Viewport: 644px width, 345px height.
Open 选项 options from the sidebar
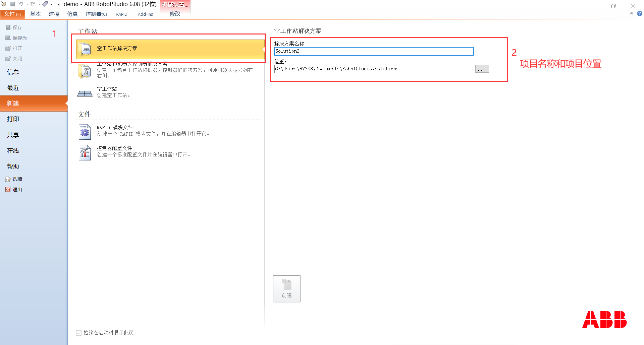(14, 180)
